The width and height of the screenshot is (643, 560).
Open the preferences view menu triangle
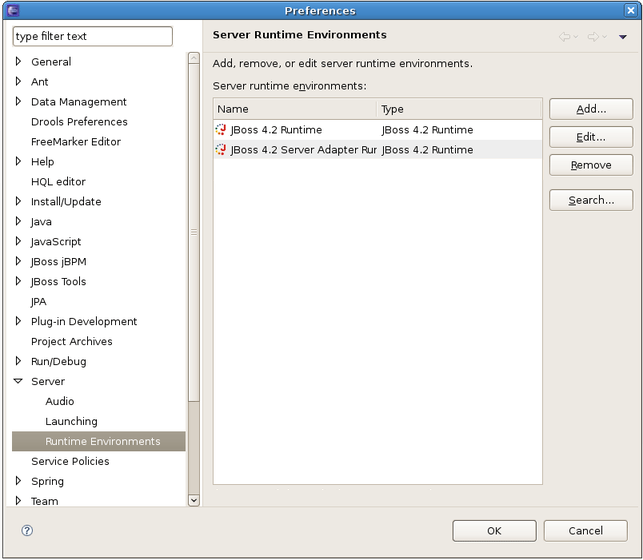(623, 37)
